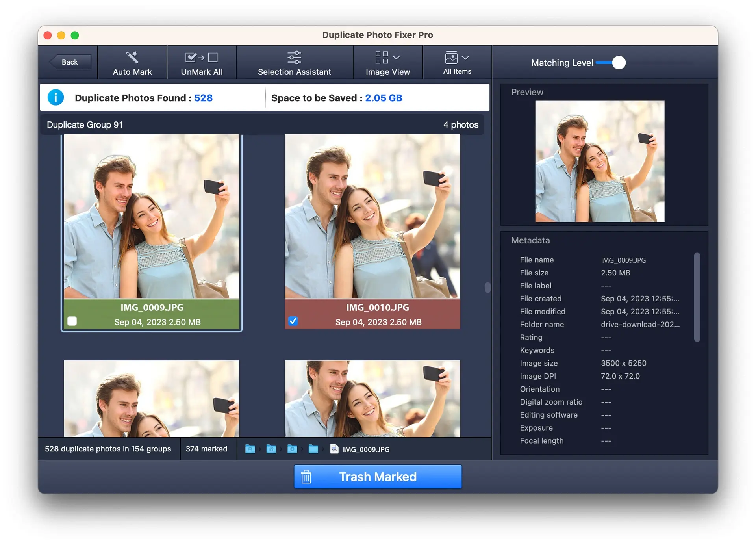Click the photo list scrollbar
Viewport: 756px width, 544px height.
[x=487, y=288]
